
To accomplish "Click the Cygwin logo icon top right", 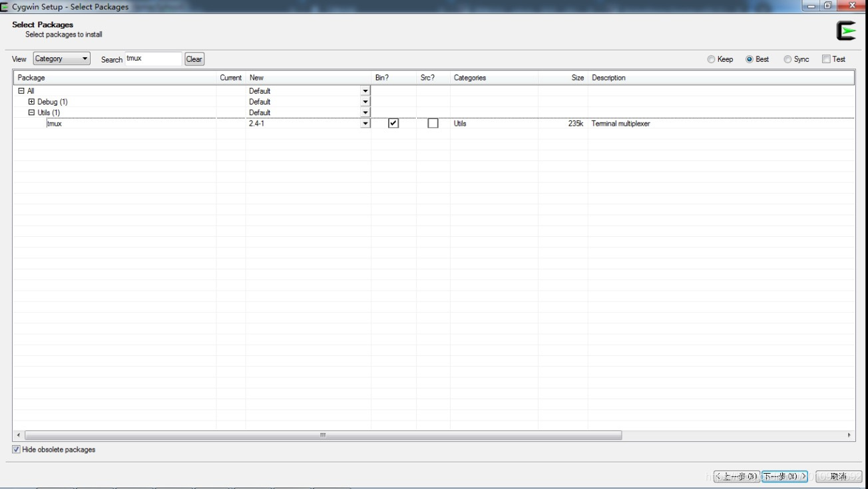I will [845, 30].
